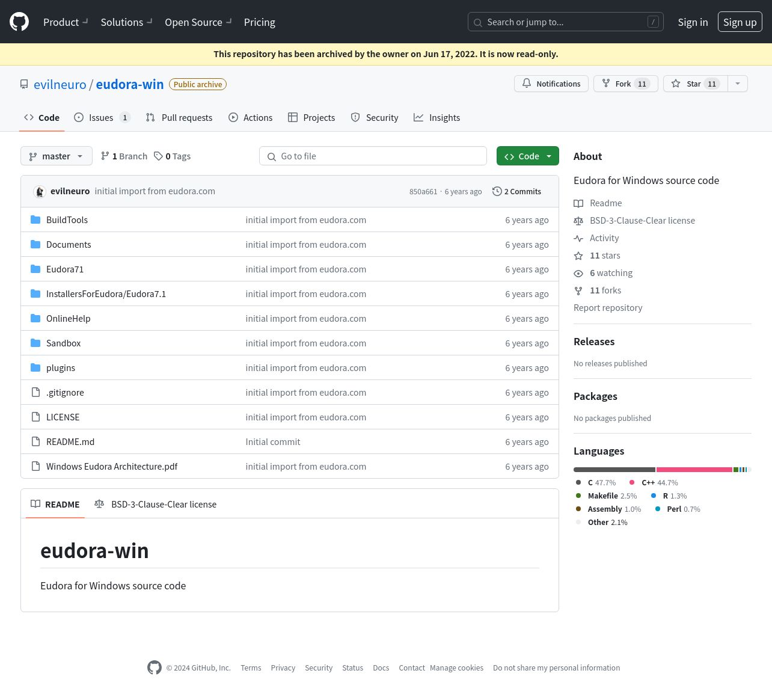View the 2 Commits history
Image resolution: width=772 pixels, height=700 pixels.
[x=517, y=191]
